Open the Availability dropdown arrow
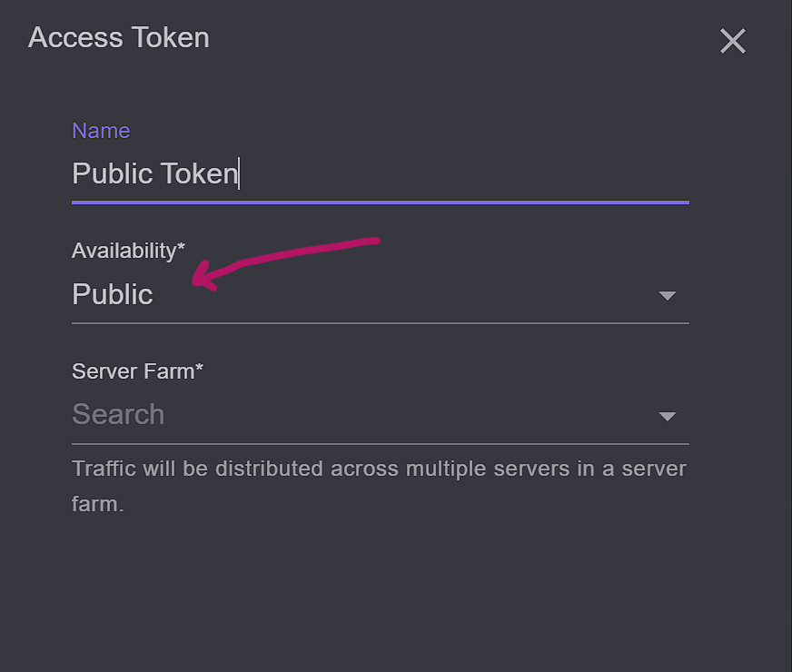 (668, 296)
